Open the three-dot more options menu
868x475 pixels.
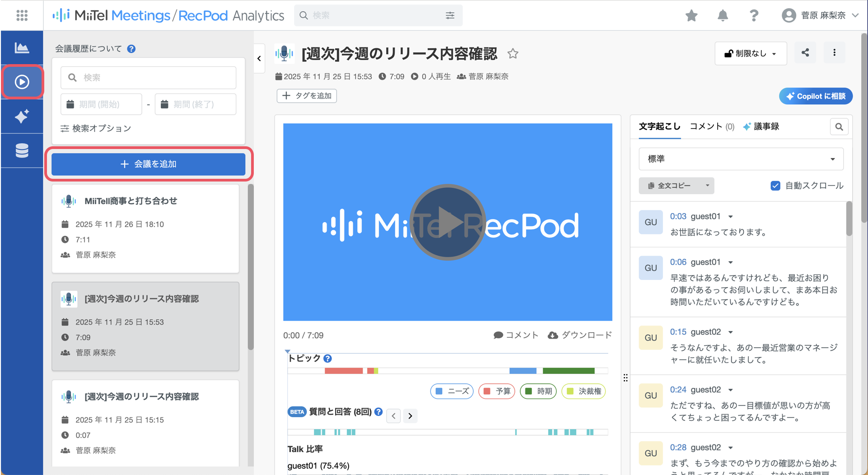point(834,53)
